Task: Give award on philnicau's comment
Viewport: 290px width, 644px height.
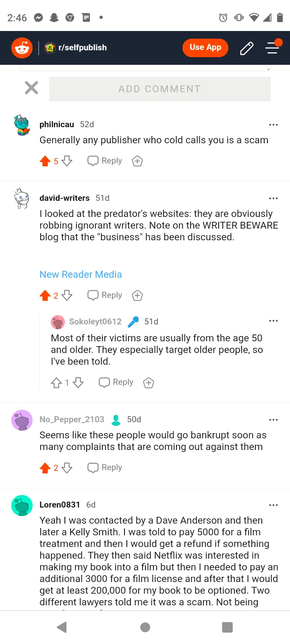Action: [137, 161]
